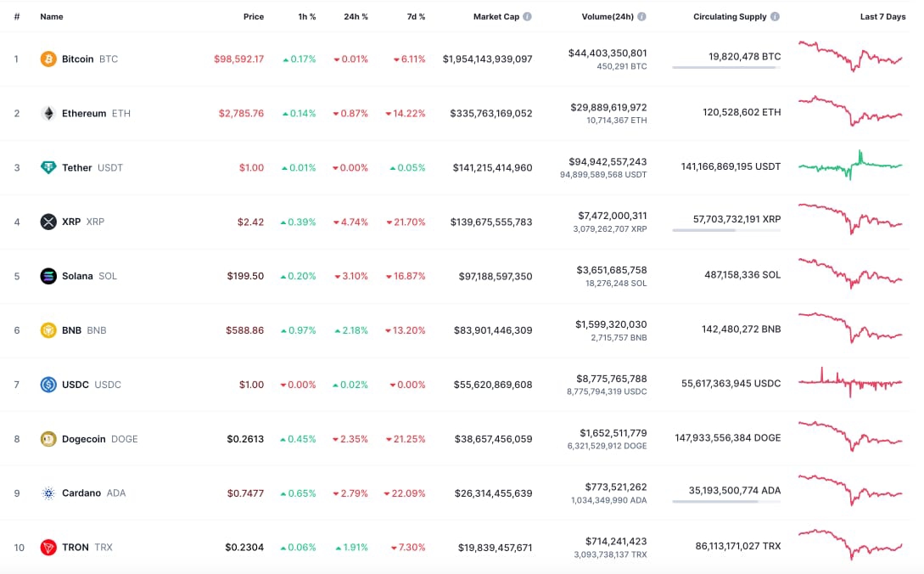Click the Solana logo icon
Screen dimensions: 924x574
click(48, 276)
